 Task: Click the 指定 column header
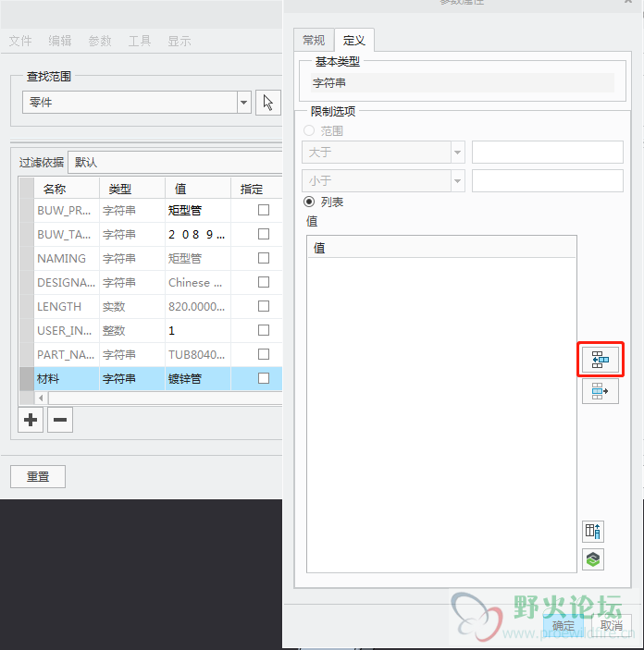[256, 189]
